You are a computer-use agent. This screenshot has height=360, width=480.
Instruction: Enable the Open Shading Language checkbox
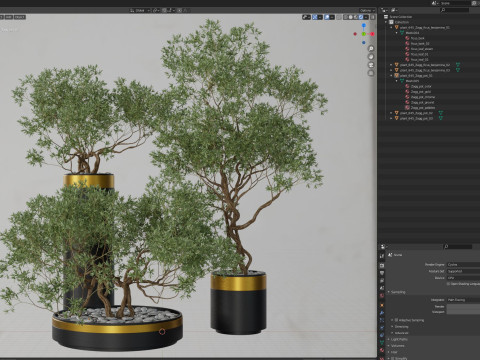click(449, 284)
